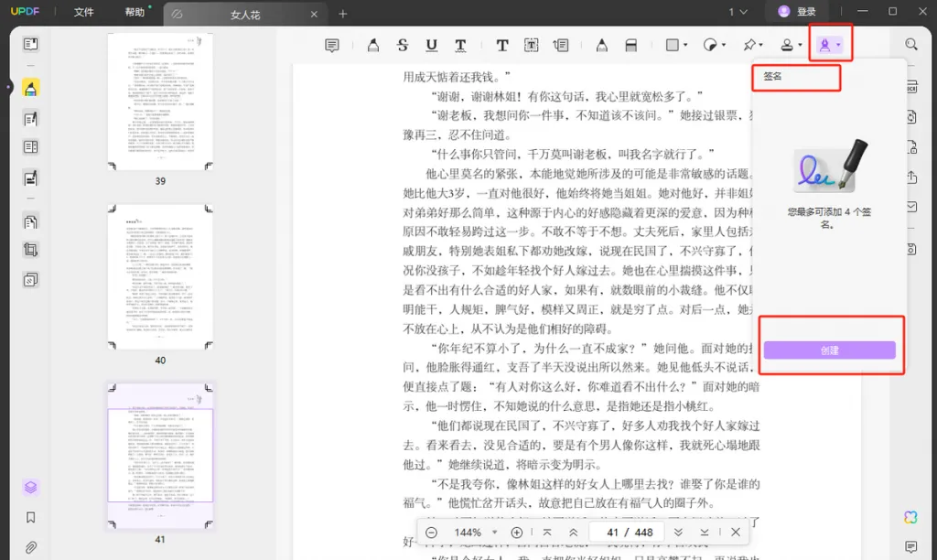937x560 pixels.
Task: Select the Pin tool in toolbar
Action: pyautogui.click(x=749, y=45)
